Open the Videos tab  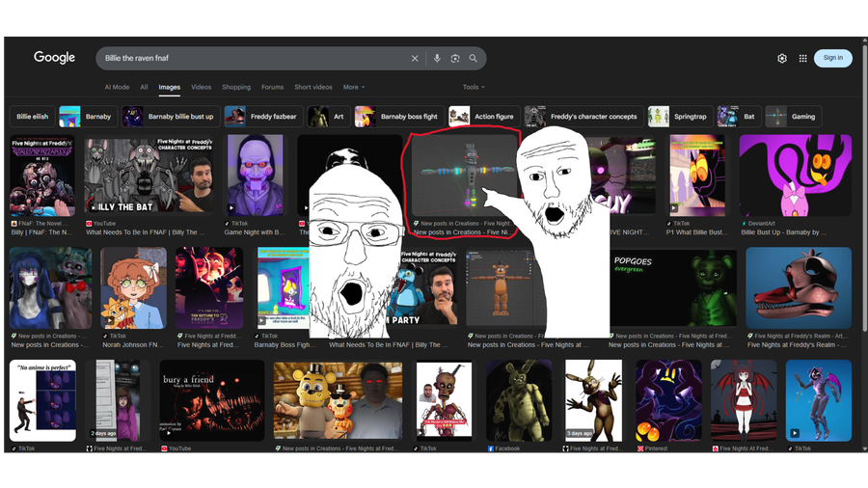201,87
